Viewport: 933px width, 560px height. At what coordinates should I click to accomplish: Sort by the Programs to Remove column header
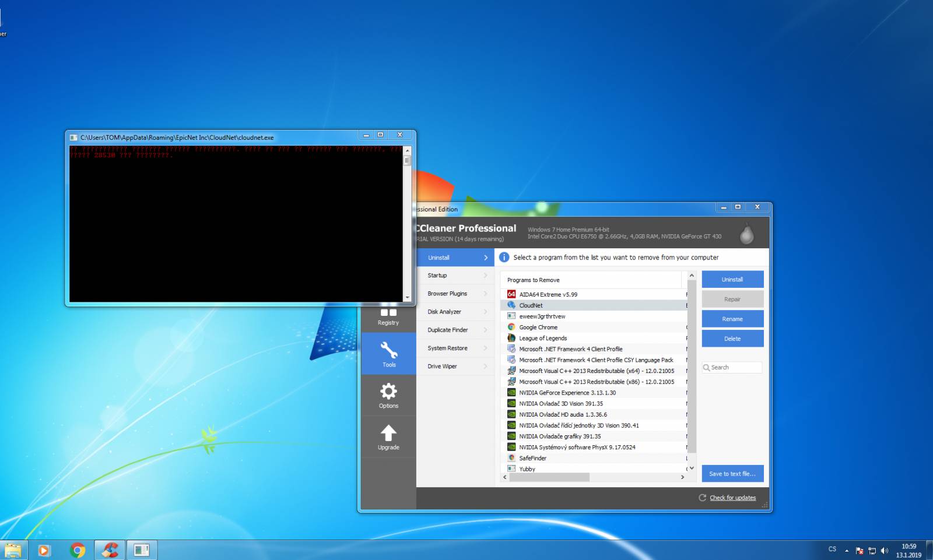tap(591, 280)
